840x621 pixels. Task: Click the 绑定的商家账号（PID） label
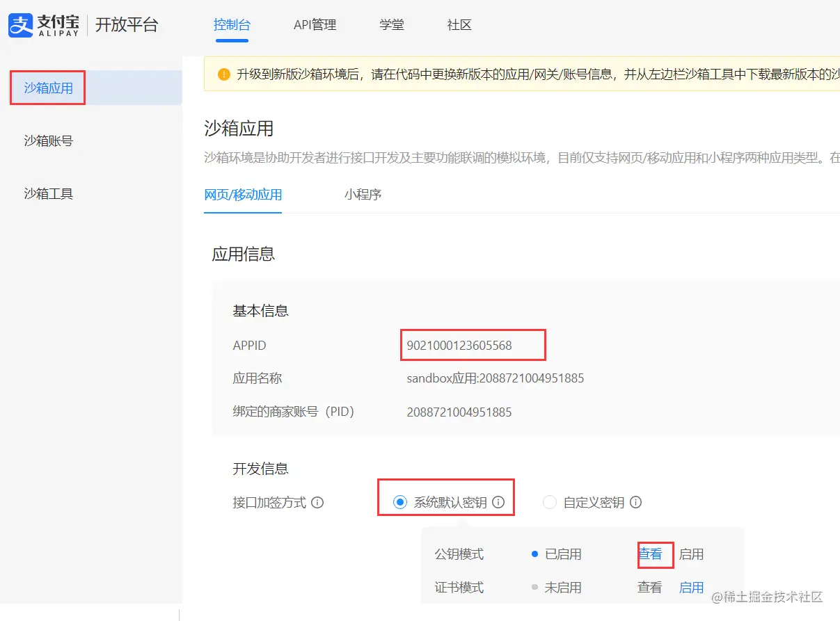[295, 412]
